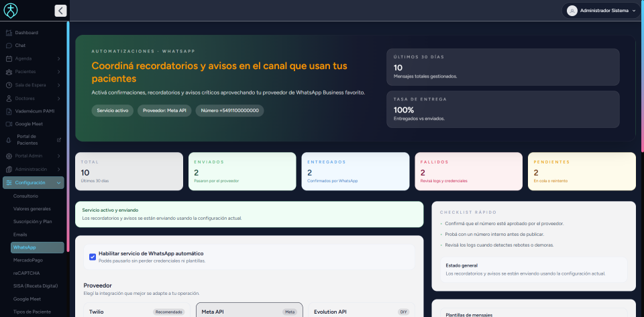Collapse the sidebar with the arrow button

pyautogui.click(x=60, y=11)
